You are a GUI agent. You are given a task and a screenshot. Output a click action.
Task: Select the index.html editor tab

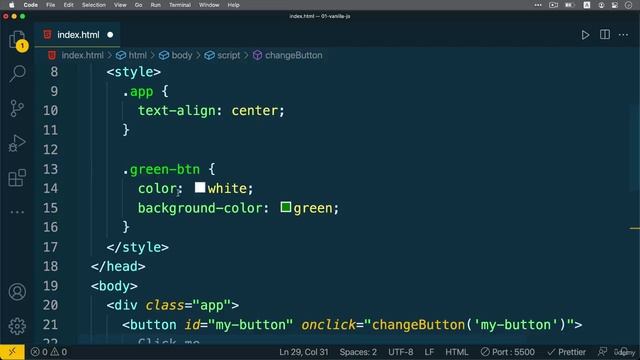tap(78, 35)
